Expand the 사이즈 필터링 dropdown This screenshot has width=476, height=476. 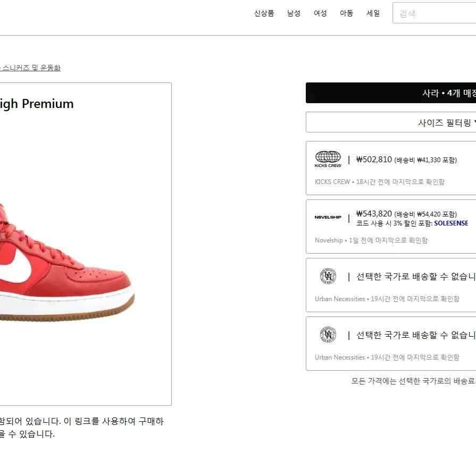tap(391, 122)
